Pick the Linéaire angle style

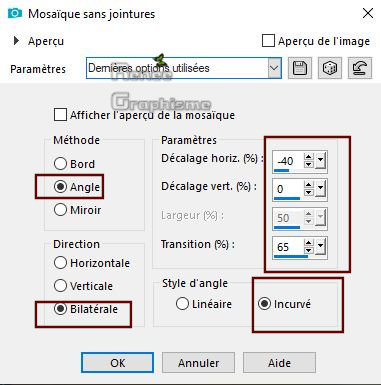(x=182, y=304)
